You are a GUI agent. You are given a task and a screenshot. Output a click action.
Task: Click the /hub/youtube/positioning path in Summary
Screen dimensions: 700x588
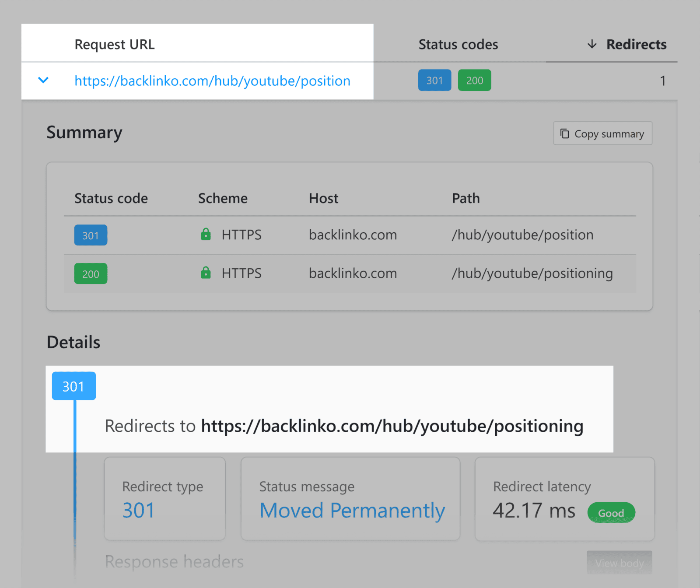[532, 273]
